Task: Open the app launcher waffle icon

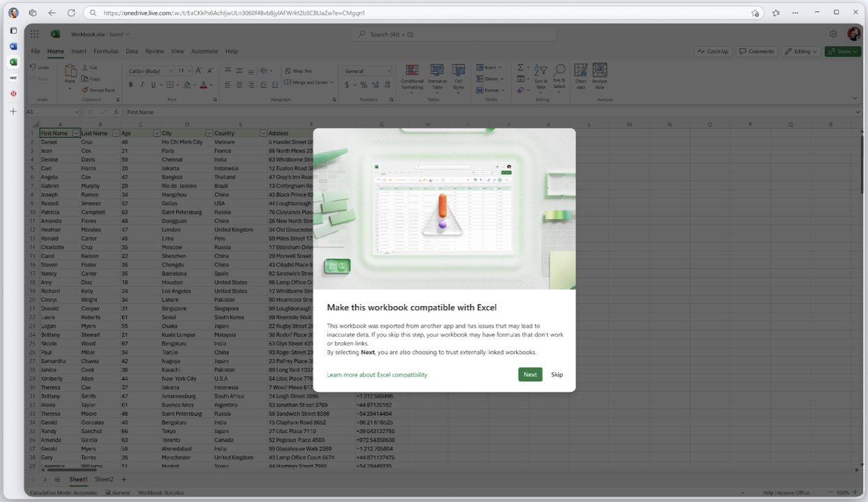Action: pyautogui.click(x=35, y=34)
